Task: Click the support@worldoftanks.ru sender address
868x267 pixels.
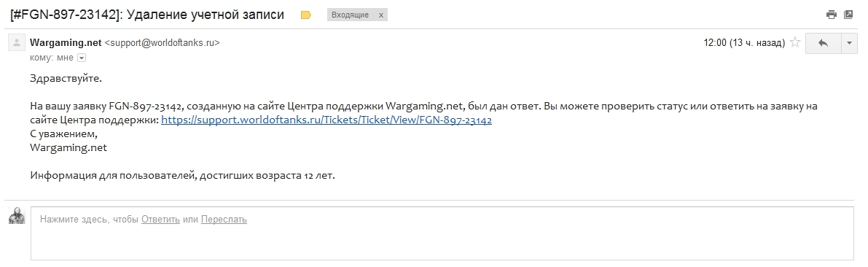Action: pos(163,42)
